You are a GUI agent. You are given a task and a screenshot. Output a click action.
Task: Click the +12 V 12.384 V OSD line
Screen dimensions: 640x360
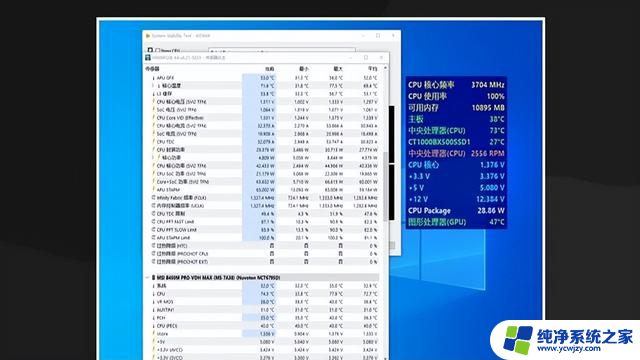point(456,199)
